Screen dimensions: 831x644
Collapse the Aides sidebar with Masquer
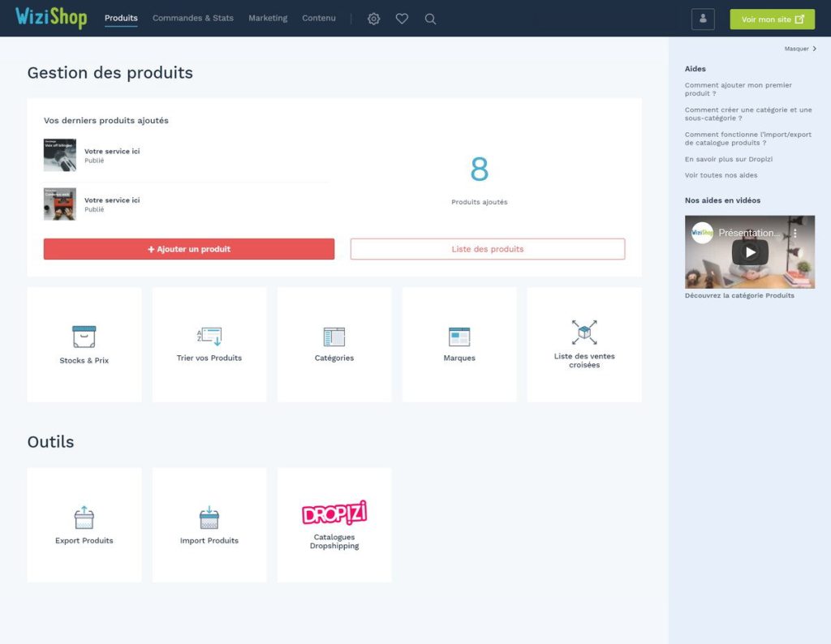(x=799, y=49)
